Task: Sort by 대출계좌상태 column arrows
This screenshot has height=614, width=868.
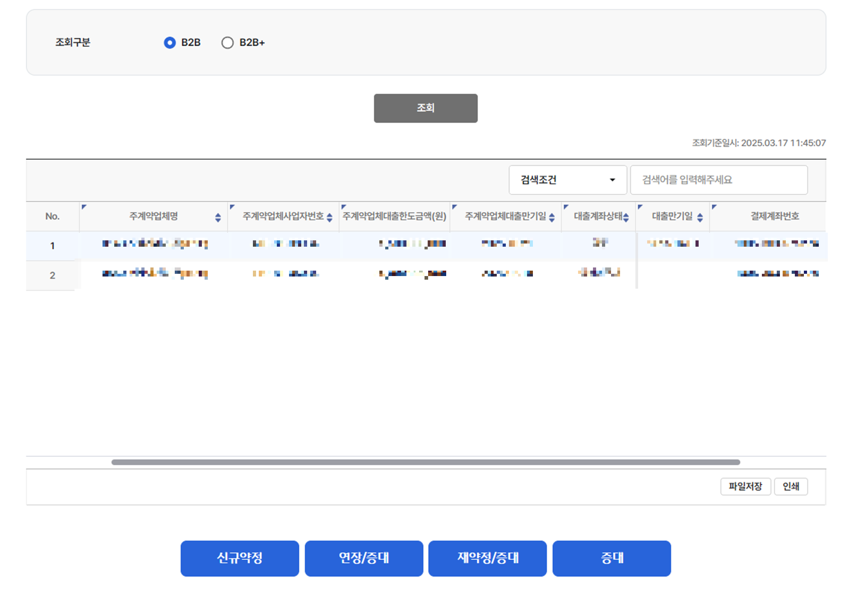Action: 625,218
